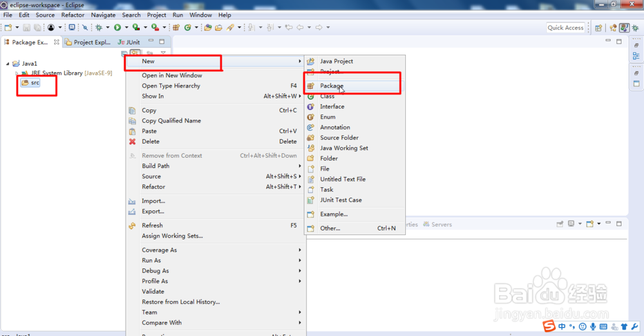The width and height of the screenshot is (644, 336).
Task: Click the Outline trim icon on right bar
Action: pyautogui.click(x=636, y=56)
